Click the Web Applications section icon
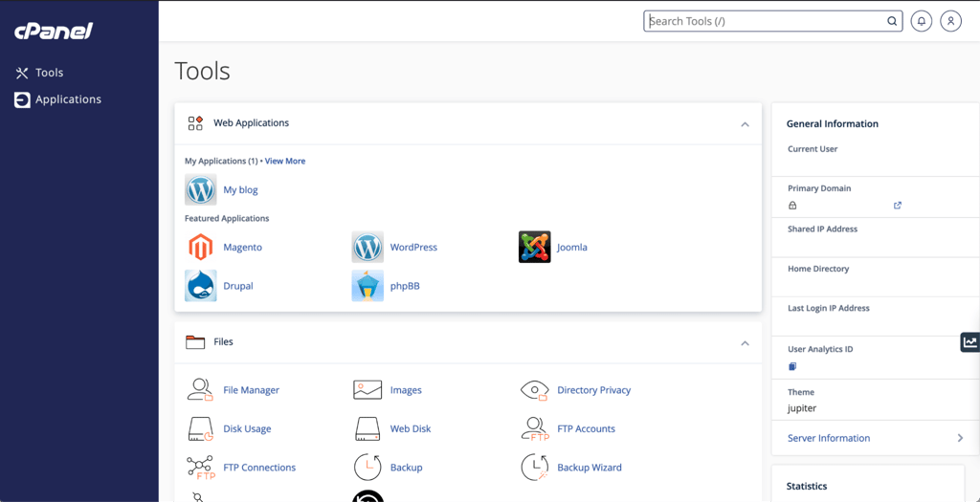The image size is (980, 502). tap(195, 123)
